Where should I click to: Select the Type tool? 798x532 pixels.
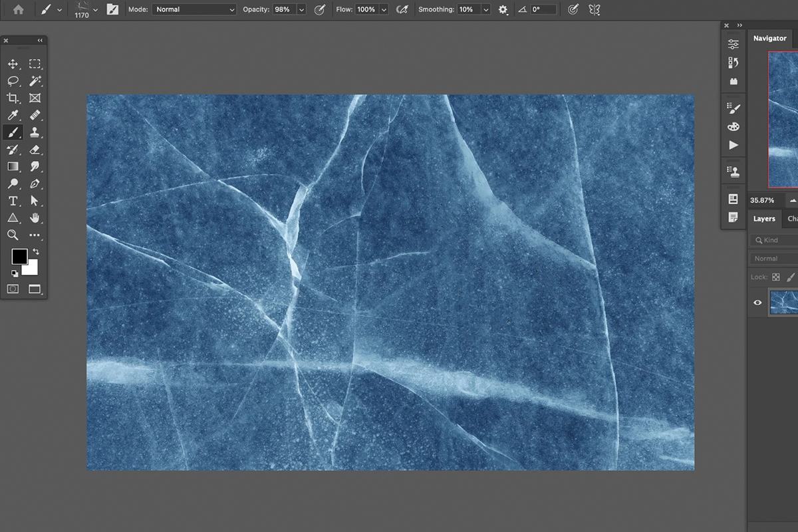pos(13,201)
